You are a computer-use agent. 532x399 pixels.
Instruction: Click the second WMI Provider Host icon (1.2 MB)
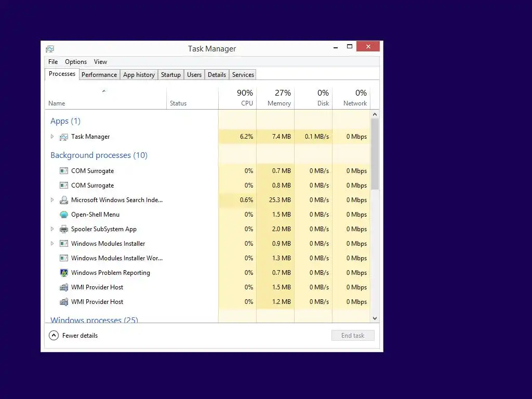tap(64, 302)
